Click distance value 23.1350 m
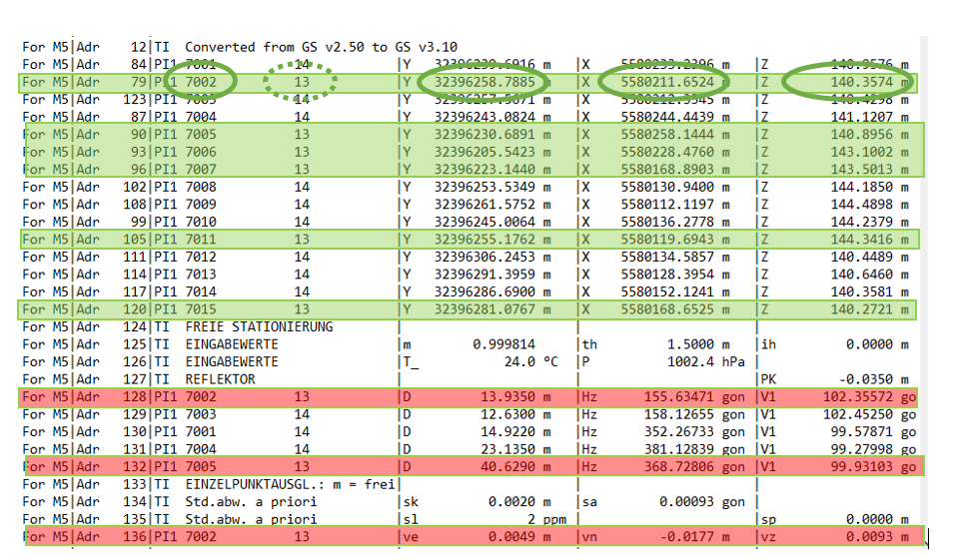The height and width of the screenshot is (560, 958). click(515, 449)
